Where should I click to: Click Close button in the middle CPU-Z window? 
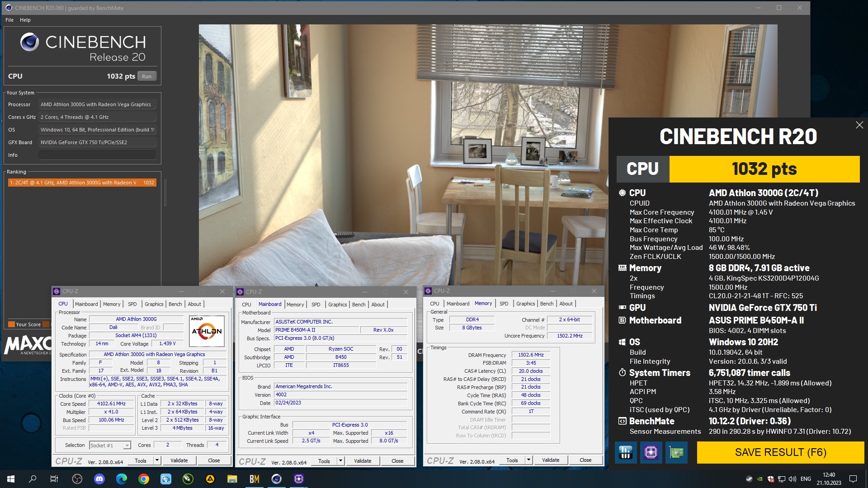[397, 461]
